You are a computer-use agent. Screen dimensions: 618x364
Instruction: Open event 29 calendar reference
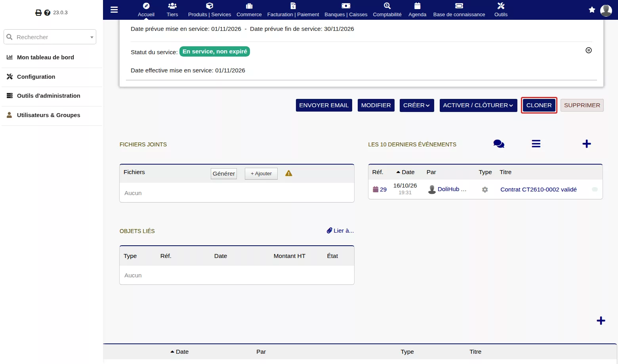point(380,190)
